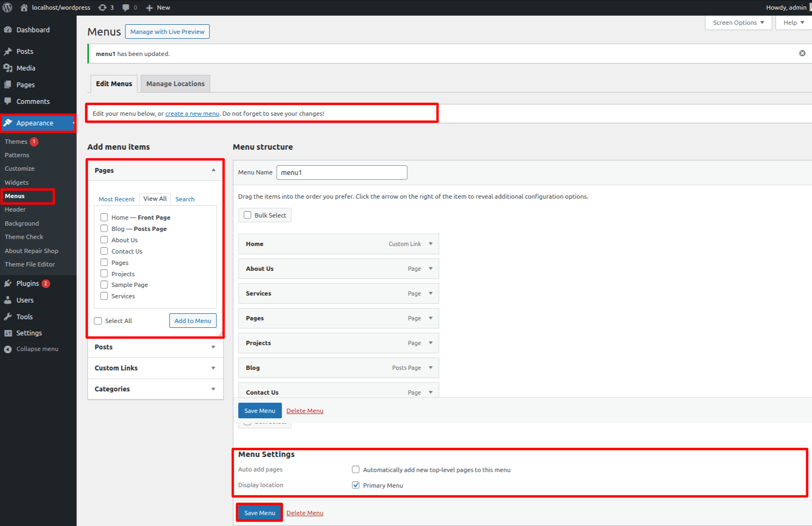Uncheck Primary Menu display location

(x=356, y=485)
